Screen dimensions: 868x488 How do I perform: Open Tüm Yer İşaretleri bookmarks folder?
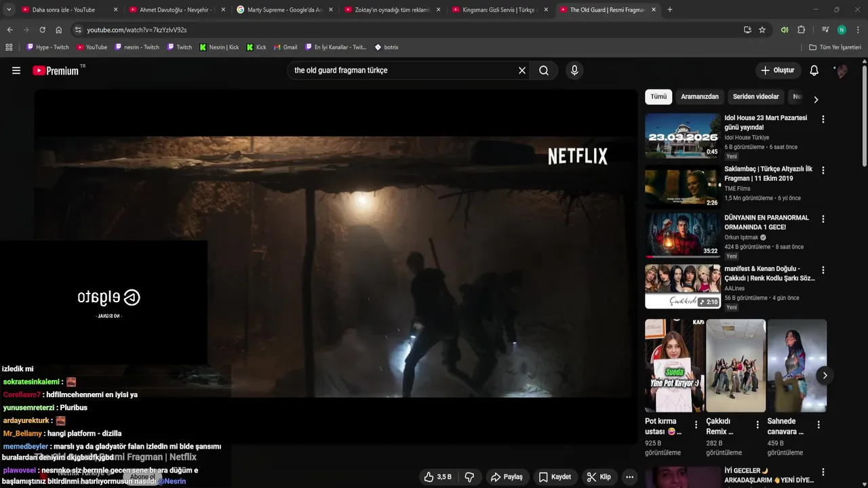click(x=835, y=47)
